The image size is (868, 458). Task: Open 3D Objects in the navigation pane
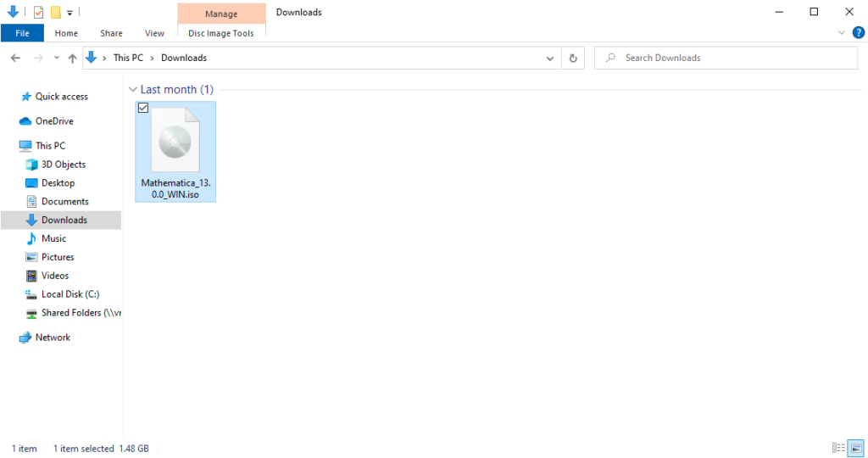click(63, 165)
